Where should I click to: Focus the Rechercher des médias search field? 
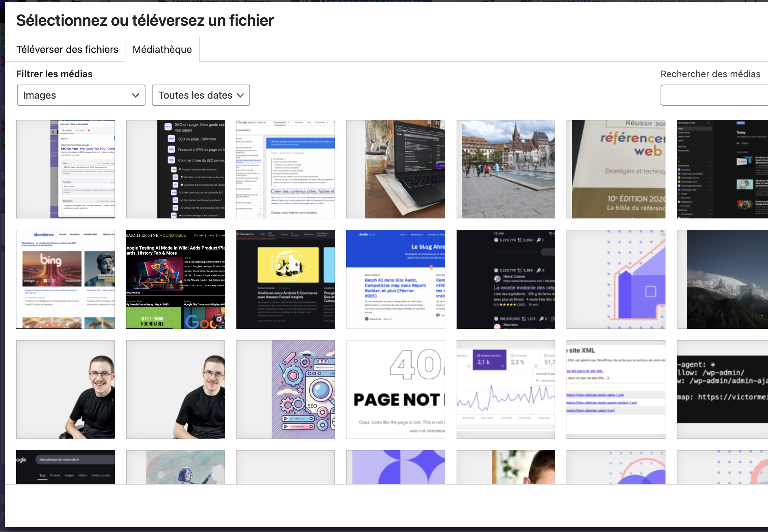tap(714, 95)
